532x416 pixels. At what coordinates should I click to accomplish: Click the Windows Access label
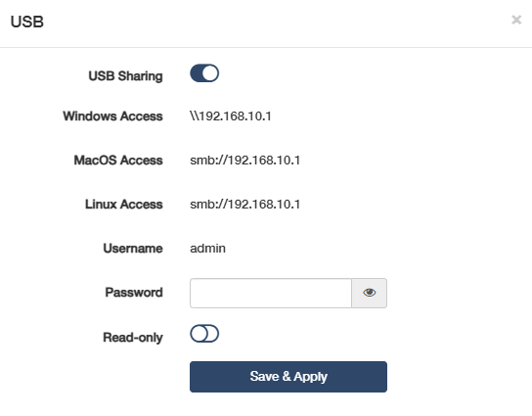pyautogui.click(x=113, y=116)
